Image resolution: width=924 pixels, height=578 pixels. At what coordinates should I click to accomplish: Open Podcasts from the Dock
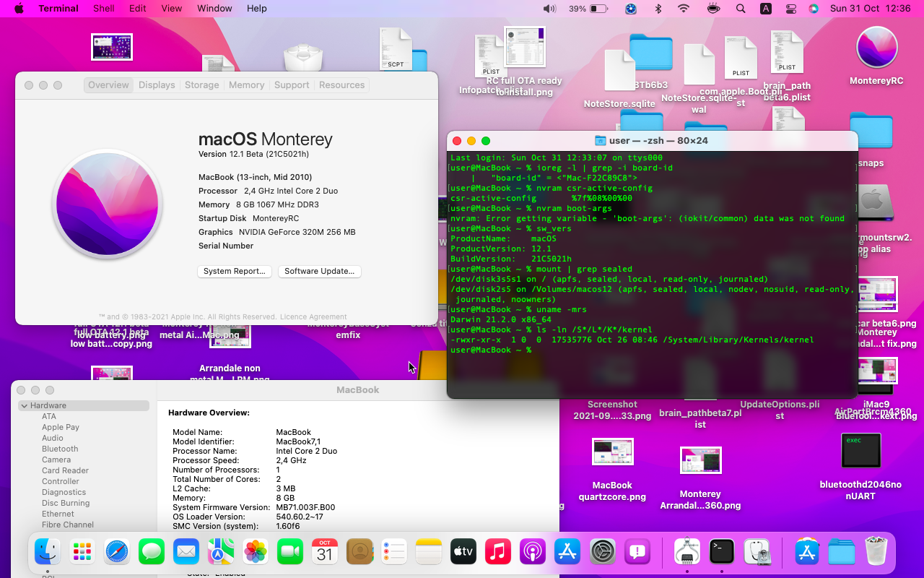click(533, 552)
